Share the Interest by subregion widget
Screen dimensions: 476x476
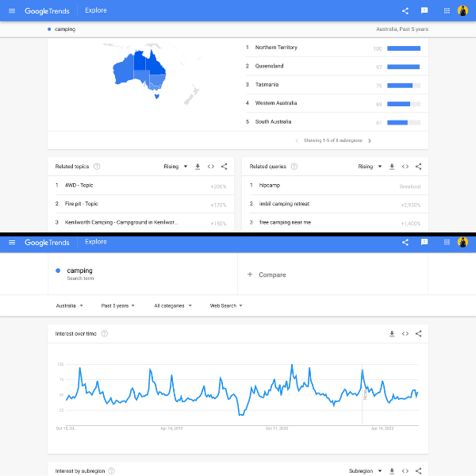[x=418, y=470]
